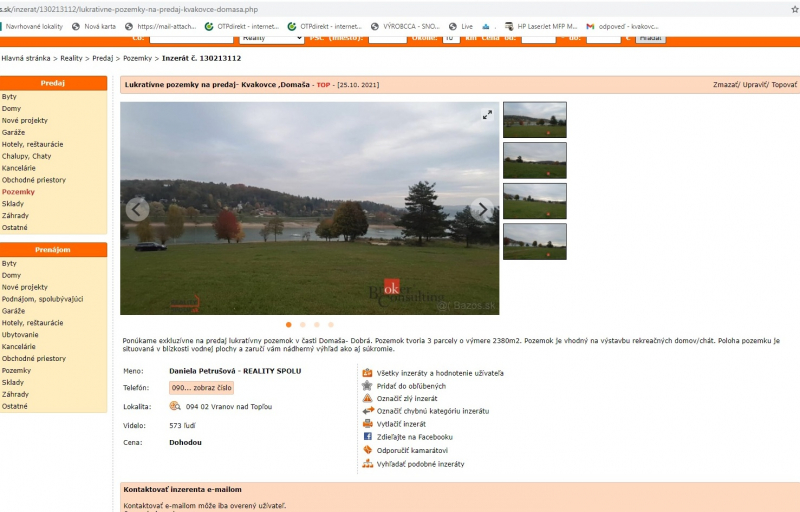The height and width of the screenshot is (512, 800).
Task: Show the next photo with right arrow
Action: (x=482, y=209)
